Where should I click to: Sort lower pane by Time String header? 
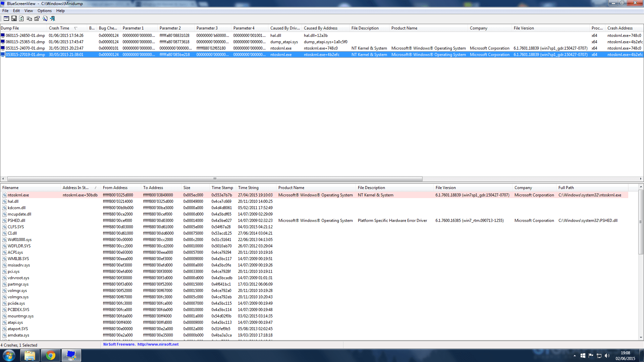256,188
